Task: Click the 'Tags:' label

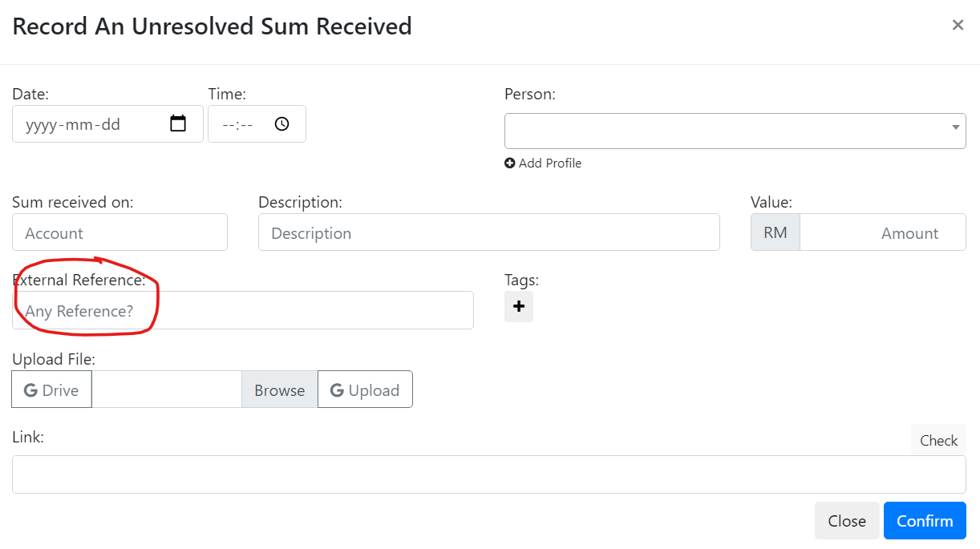Action: tap(521, 280)
